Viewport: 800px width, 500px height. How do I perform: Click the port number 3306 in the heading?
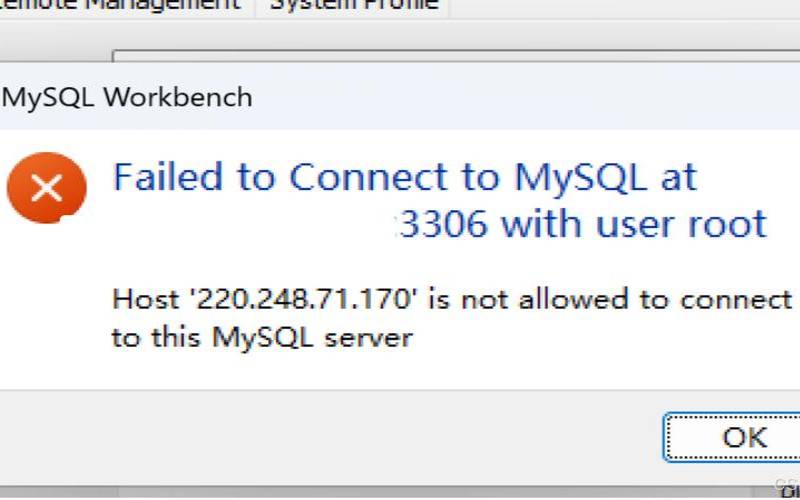coord(443,223)
